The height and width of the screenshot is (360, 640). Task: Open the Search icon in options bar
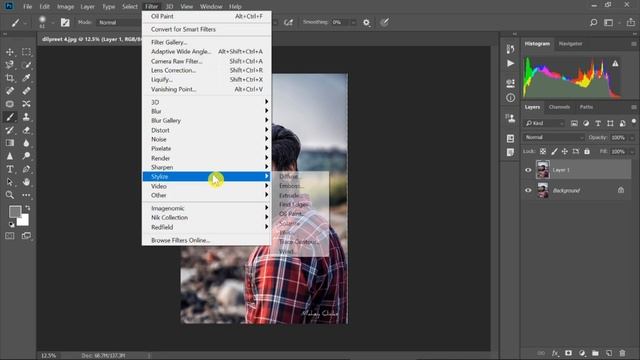point(593,22)
